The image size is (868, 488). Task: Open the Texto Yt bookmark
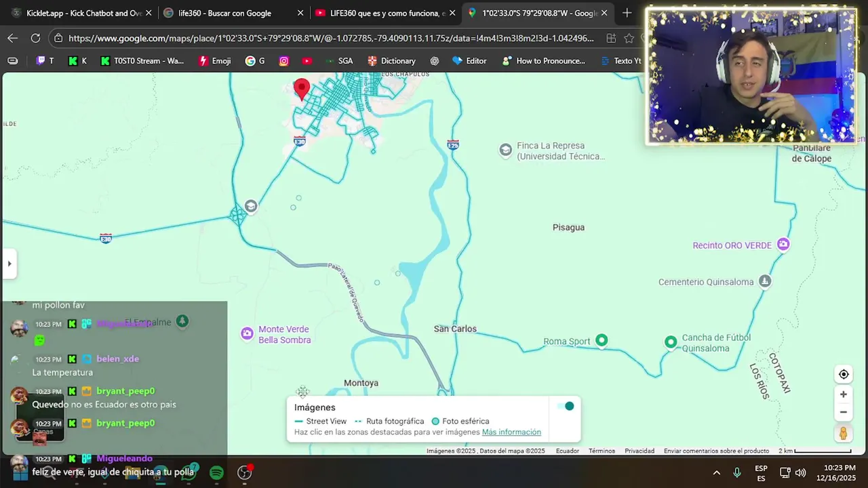pyautogui.click(x=620, y=60)
